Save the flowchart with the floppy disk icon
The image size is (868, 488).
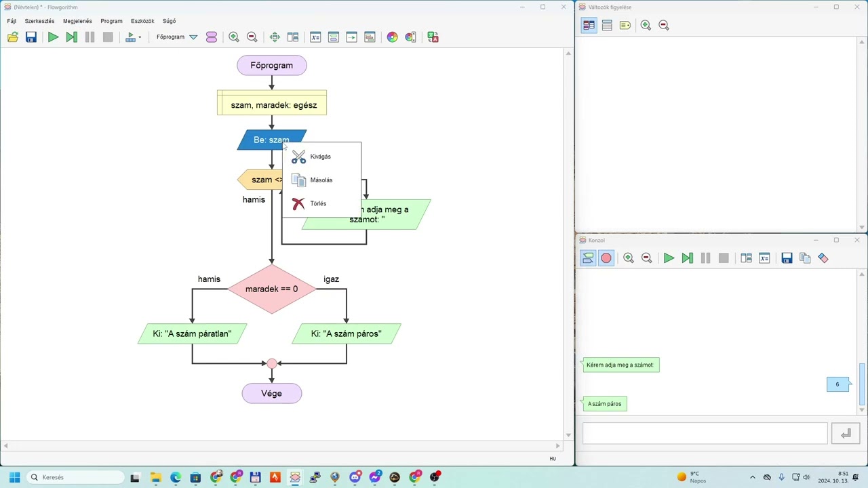tap(31, 37)
